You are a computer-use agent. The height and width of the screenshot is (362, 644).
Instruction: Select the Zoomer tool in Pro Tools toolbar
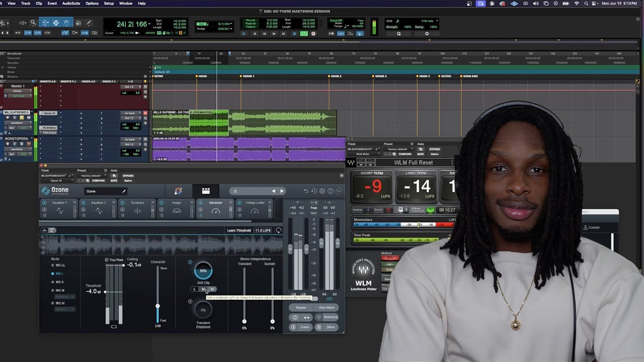(33, 23)
